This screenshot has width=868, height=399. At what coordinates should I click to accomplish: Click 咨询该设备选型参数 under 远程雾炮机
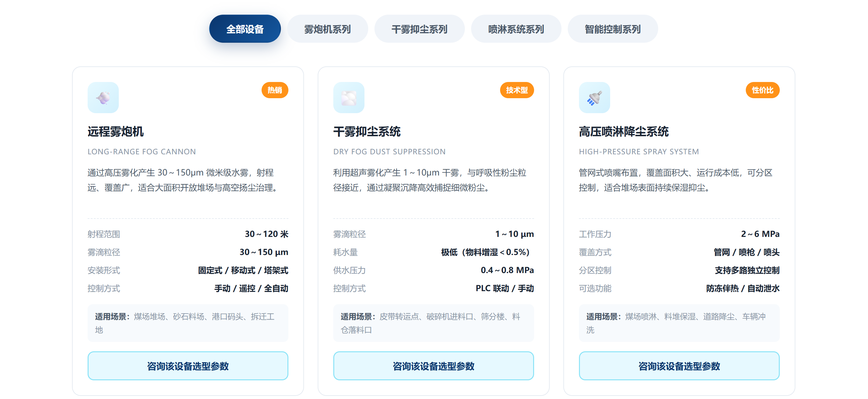(x=188, y=366)
